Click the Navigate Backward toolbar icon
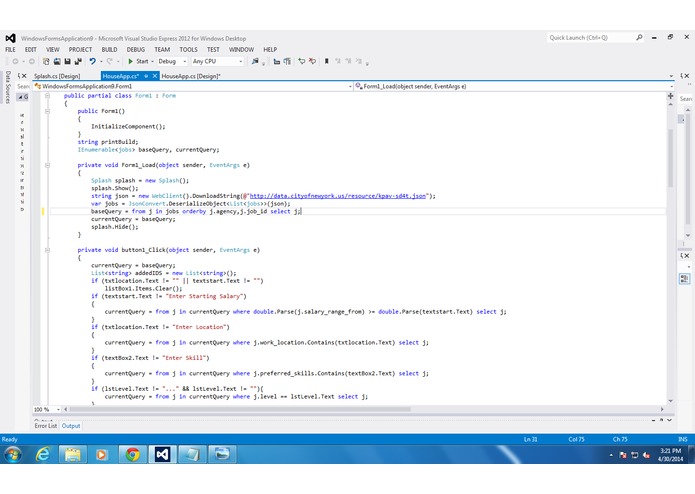 point(15,61)
